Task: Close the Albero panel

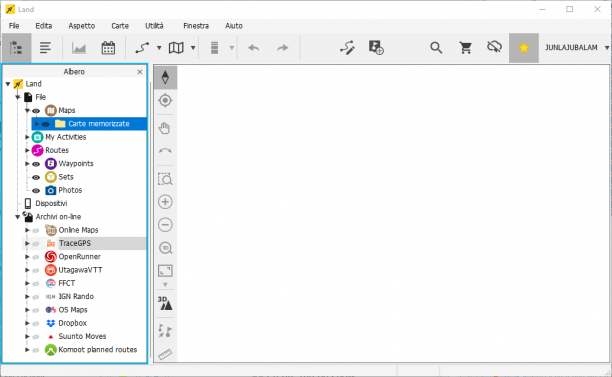Action: [140, 72]
